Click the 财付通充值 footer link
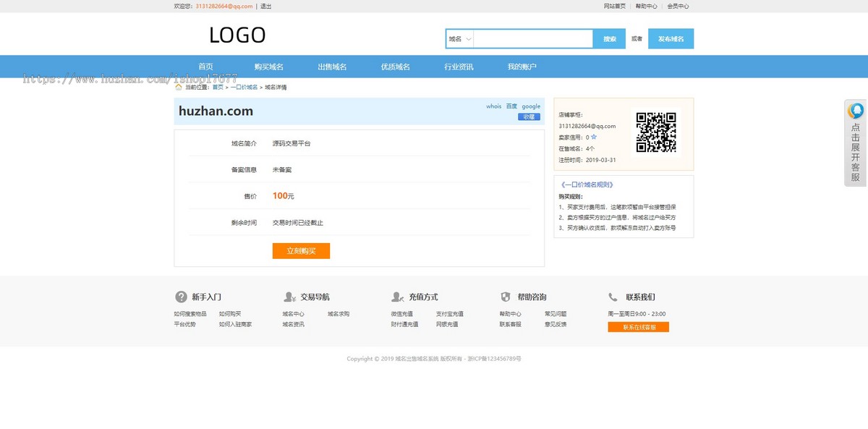The height and width of the screenshot is (429, 868). [x=405, y=324]
